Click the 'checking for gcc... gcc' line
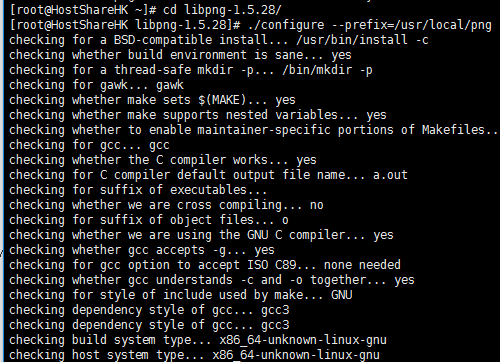500x362 pixels. [89, 145]
